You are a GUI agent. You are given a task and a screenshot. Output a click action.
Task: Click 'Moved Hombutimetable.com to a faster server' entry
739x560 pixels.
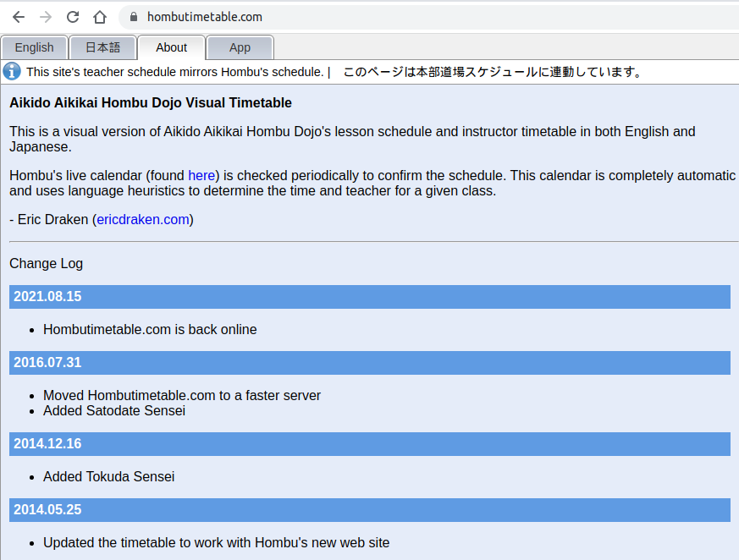click(x=182, y=395)
